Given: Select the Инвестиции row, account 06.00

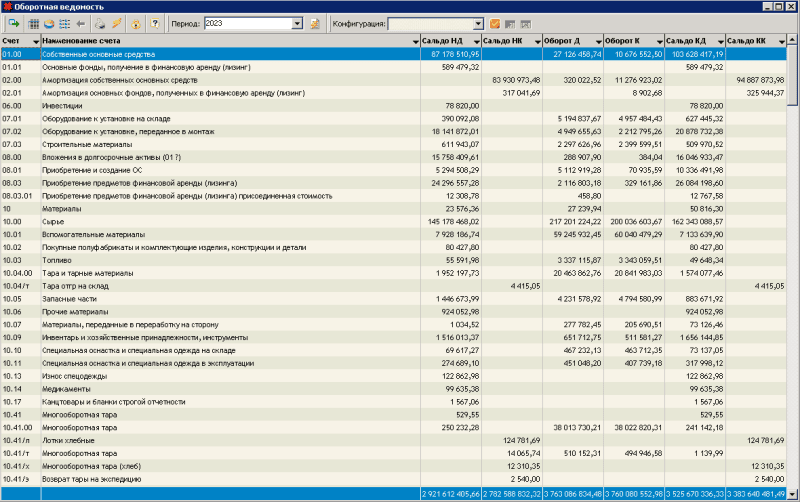Looking at the screenshot, I should [x=200, y=105].
